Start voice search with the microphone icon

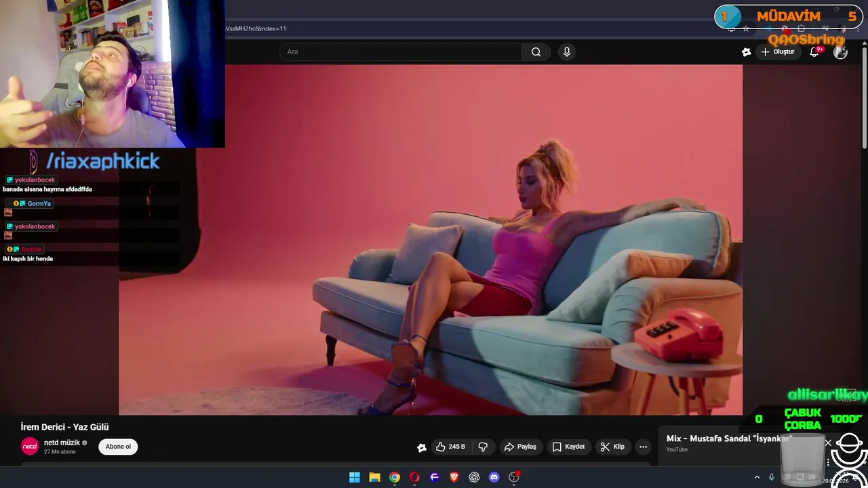tap(567, 52)
